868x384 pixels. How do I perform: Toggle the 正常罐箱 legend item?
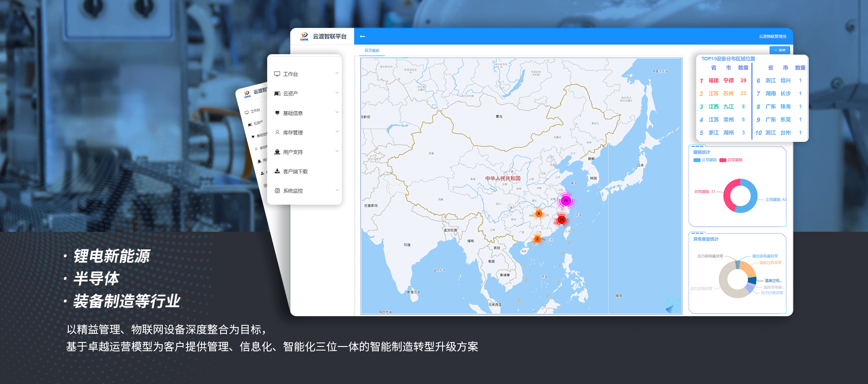click(705, 160)
